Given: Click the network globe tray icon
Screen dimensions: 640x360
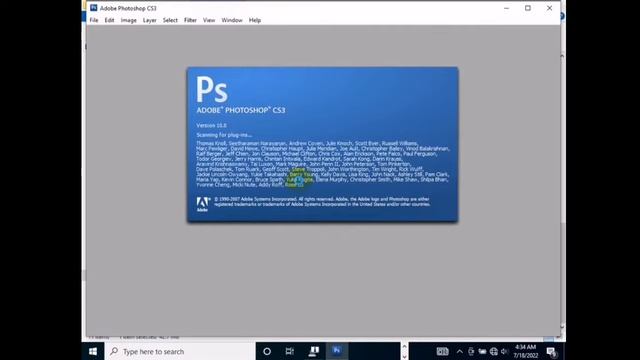Looking at the screenshot, I should coord(494,351).
